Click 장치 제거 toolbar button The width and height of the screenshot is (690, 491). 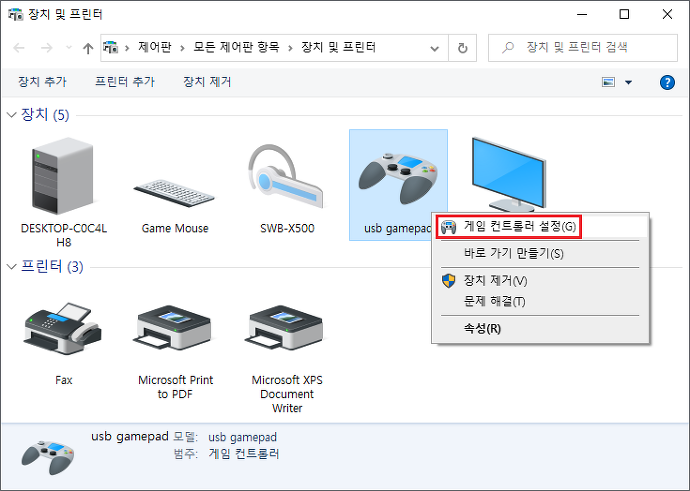pos(207,82)
